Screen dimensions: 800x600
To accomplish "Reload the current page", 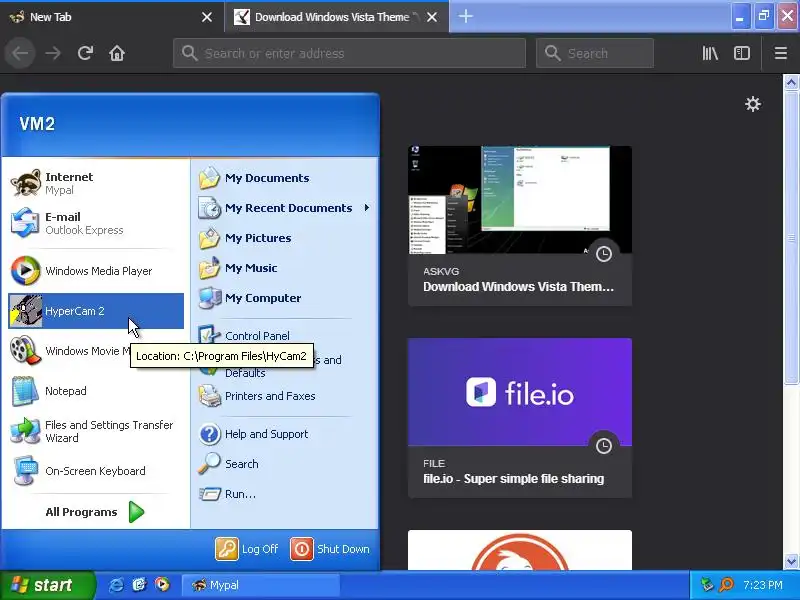I will point(85,53).
